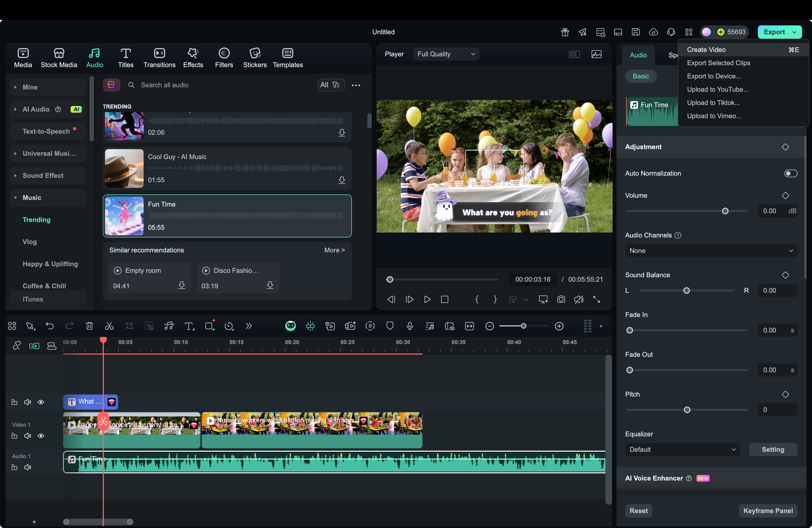812x528 pixels.
Task: Hide the title track with eye icon
Action: point(41,402)
